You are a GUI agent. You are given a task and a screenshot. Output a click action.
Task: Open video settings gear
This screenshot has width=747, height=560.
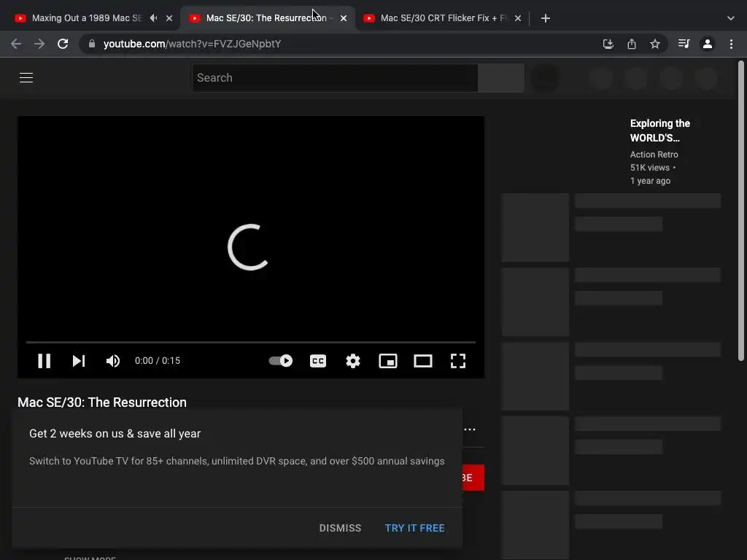click(353, 361)
